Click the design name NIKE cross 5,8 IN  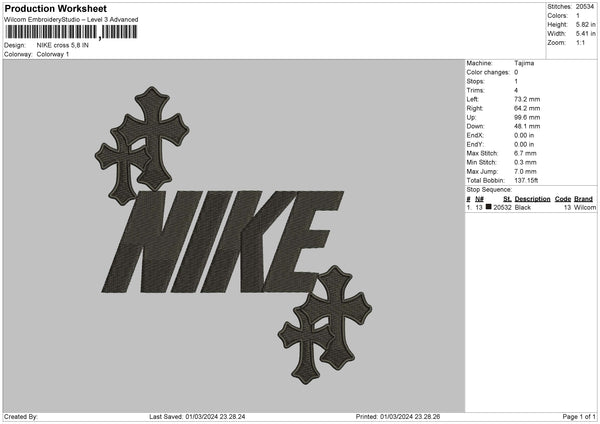[x=62, y=45]
